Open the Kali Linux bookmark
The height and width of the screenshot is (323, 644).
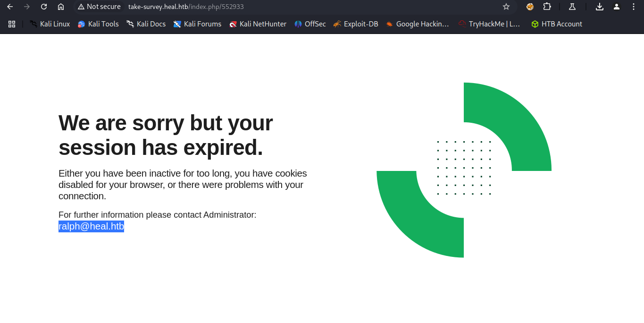click(50, 24)
